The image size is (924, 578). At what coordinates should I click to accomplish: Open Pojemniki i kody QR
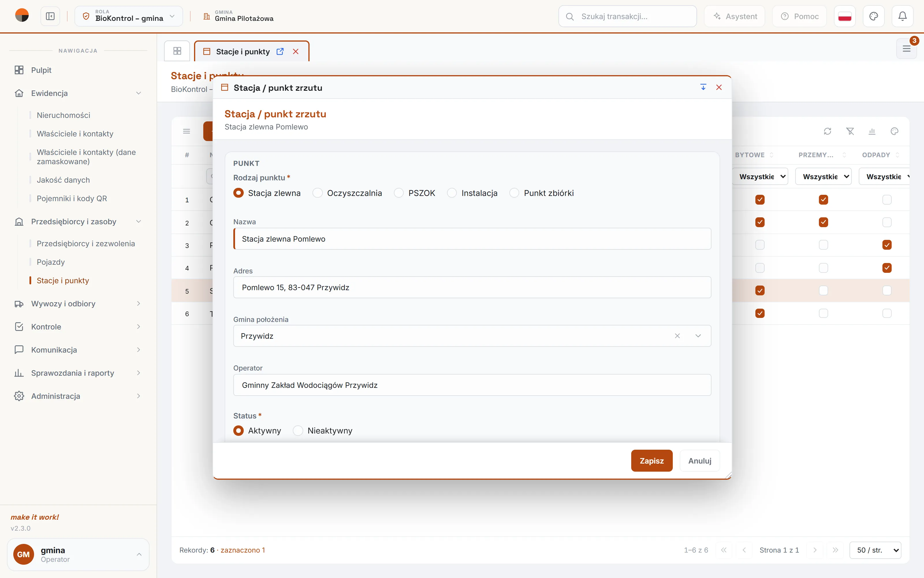tap(72, 199)
